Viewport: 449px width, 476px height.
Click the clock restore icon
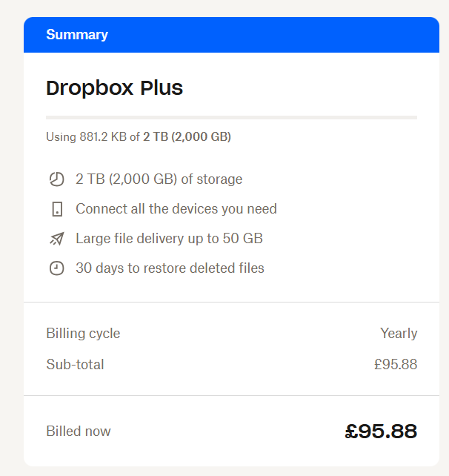coord(57,268)
